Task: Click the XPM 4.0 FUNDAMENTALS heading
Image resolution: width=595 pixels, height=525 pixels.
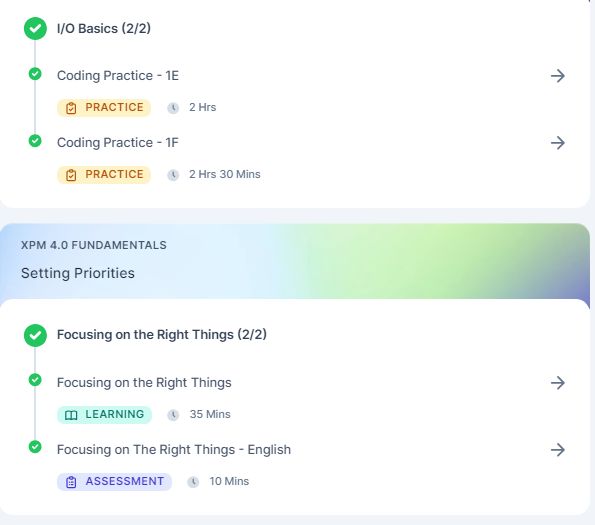Action: [x=94, y=245]
